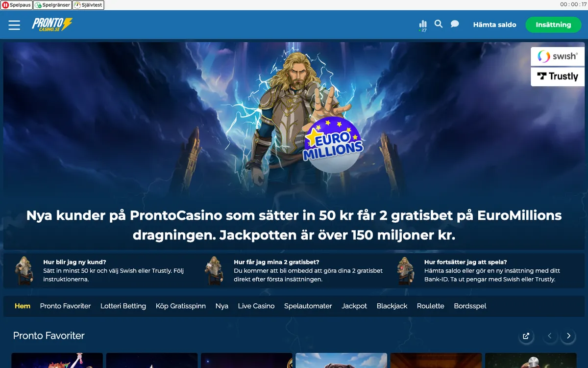Open the Pronto Favoriter category
This screenshot has height=368, width=588.
coord(65,306)
